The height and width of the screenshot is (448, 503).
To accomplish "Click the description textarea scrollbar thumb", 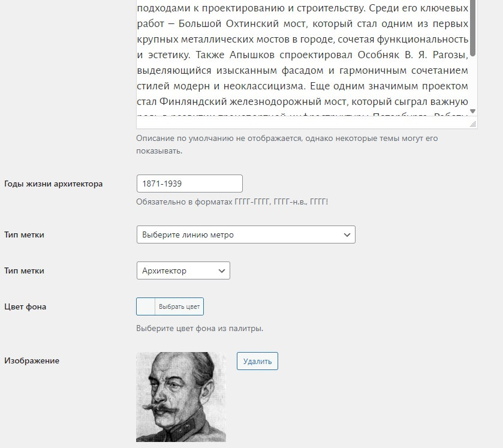I will pos(472,28).
